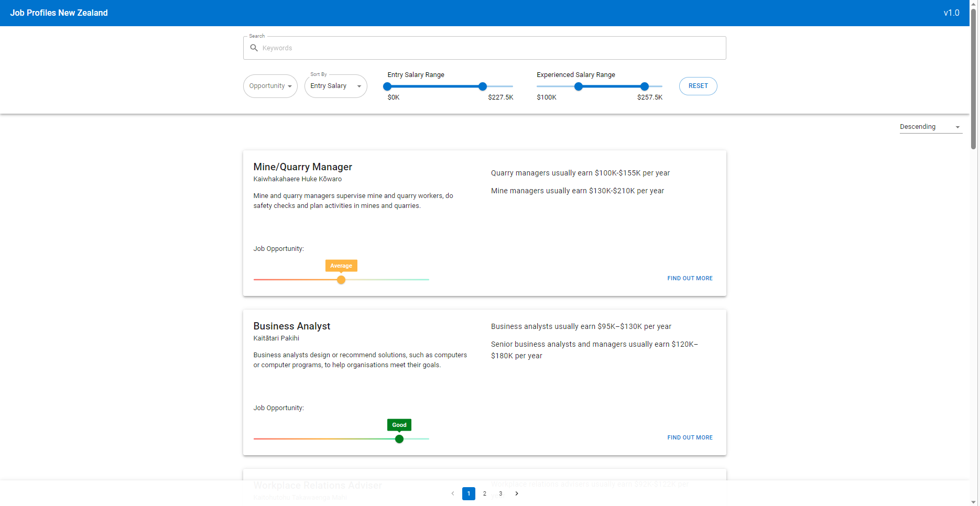This screenshot has width=980, height=506.
Task: Click the Average job opportunity marker
Action: (341, 280)
